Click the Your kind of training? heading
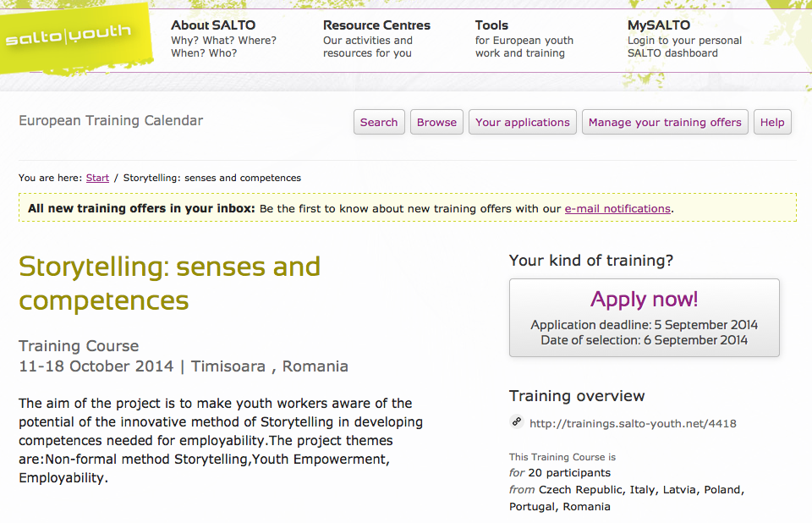 pos(591,260)
